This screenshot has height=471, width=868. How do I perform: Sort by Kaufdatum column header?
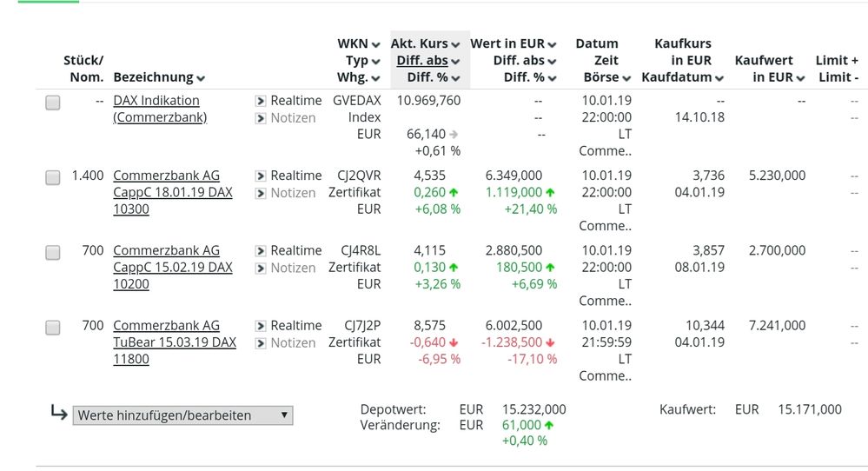(x=681, y=77)
